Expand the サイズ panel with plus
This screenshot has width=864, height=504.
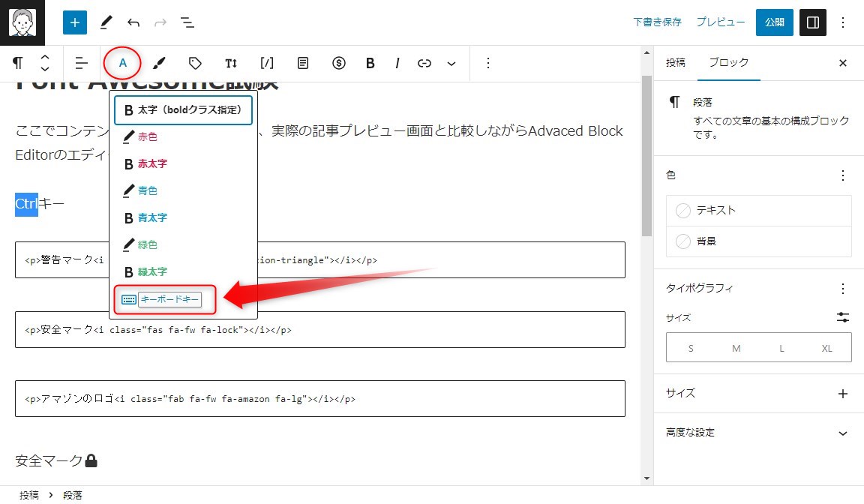842,393
